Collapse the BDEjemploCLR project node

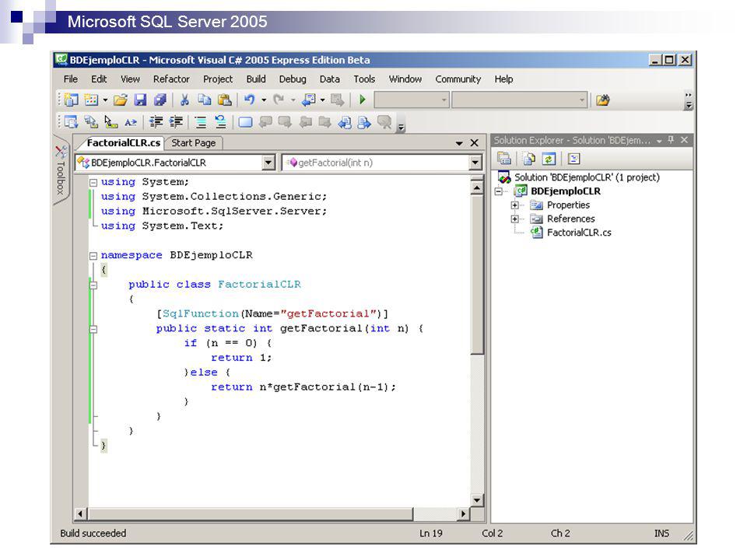[498, 191]
